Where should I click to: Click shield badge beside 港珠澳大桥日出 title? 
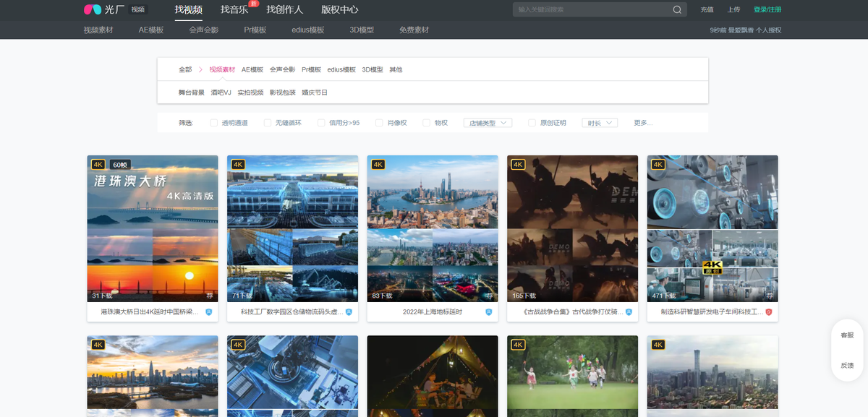pyautogui.click(x=208, y=311)
